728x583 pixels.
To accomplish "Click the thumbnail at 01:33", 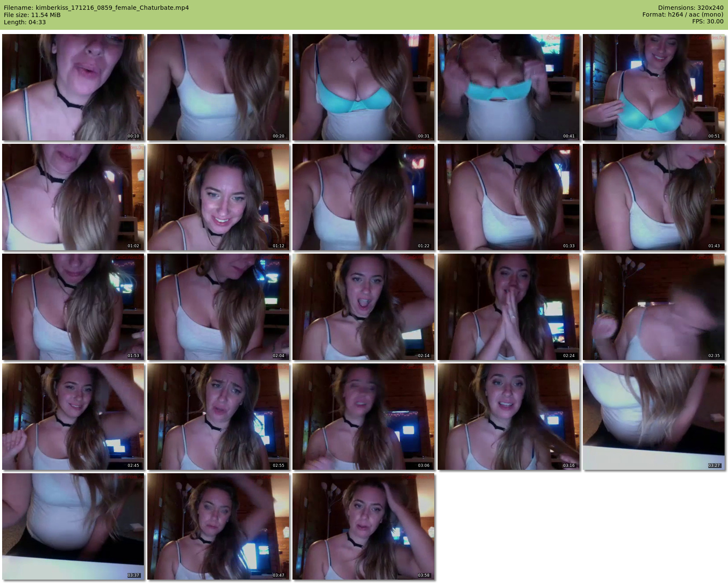I will [508, 197].
